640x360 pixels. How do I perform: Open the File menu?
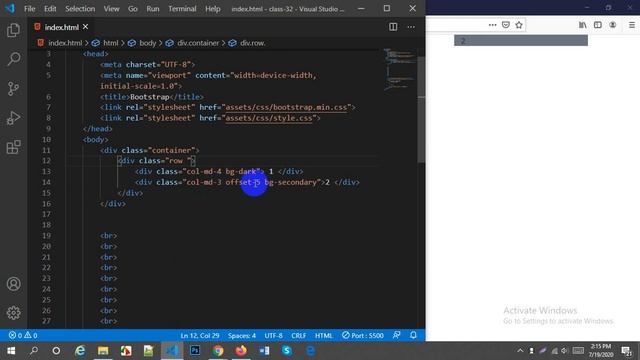click(29, 9)
